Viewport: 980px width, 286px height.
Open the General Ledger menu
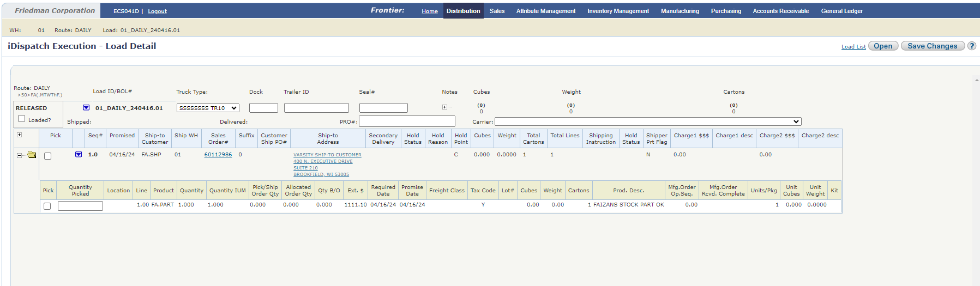842,11
